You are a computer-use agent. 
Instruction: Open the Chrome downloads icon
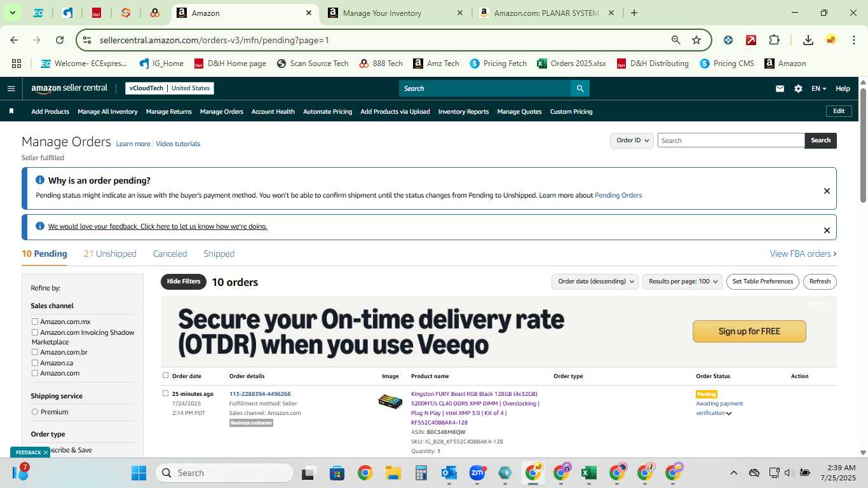(808, 40)
